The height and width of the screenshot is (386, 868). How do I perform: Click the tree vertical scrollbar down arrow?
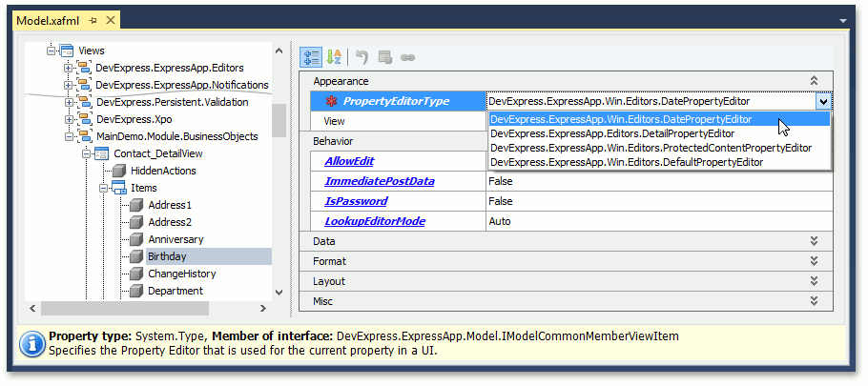point(279,292)
